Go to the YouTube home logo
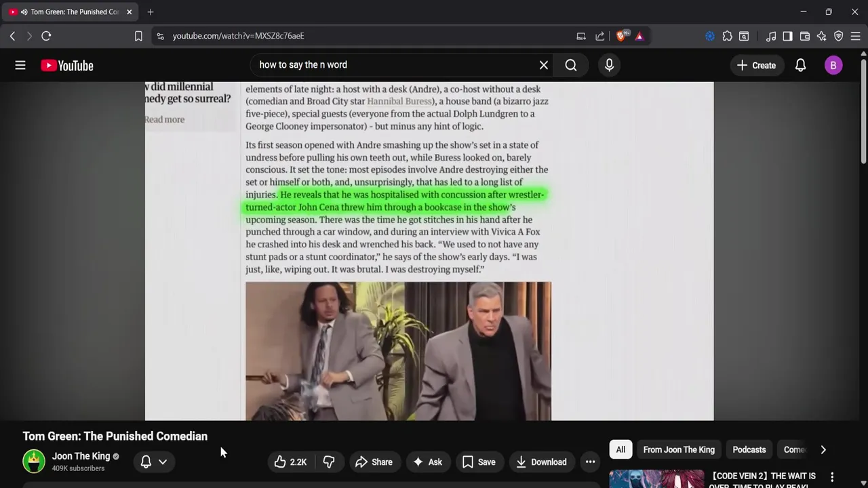 pyautogui.click(x=66, y=66)
